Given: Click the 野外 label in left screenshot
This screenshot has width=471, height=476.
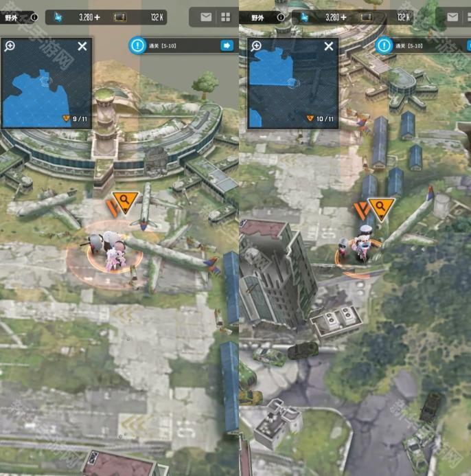Looking at the screenshot, I should coord(11,18).
